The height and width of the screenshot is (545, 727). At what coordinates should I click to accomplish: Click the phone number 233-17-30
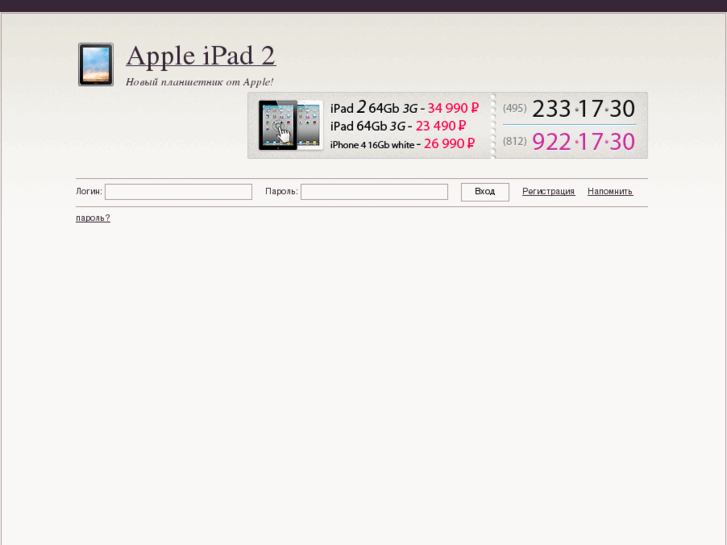pyautogui.click(x=583, y=109)
